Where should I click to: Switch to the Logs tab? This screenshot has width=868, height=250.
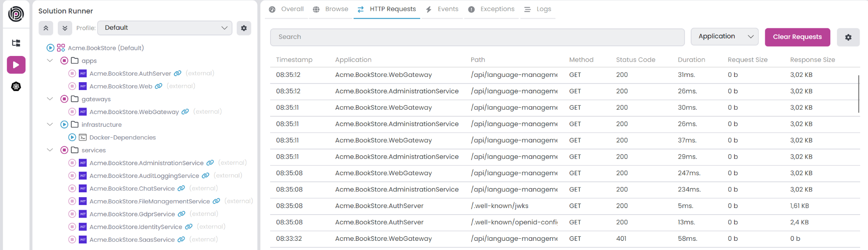(539, 9)
